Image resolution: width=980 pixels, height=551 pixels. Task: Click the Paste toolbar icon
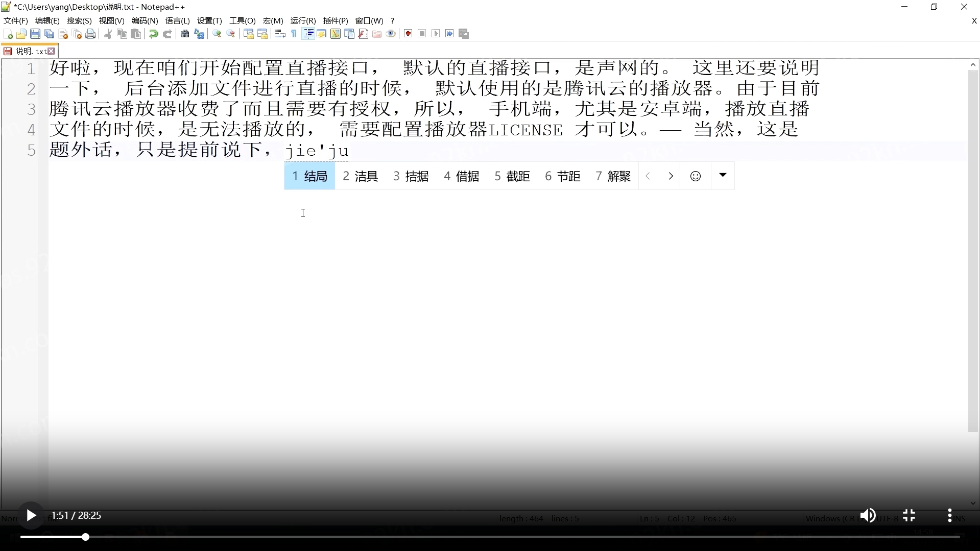coord(136,34)
